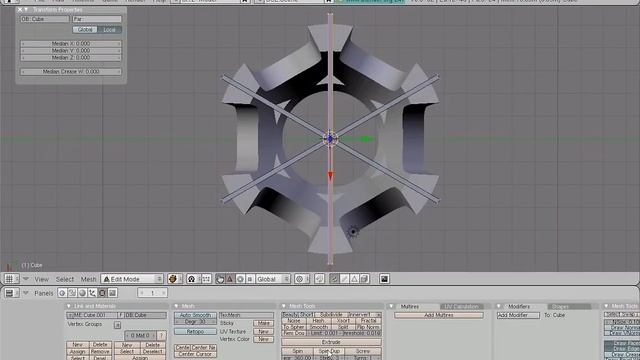
Task: Open the View menu
Action: (42, 280)
